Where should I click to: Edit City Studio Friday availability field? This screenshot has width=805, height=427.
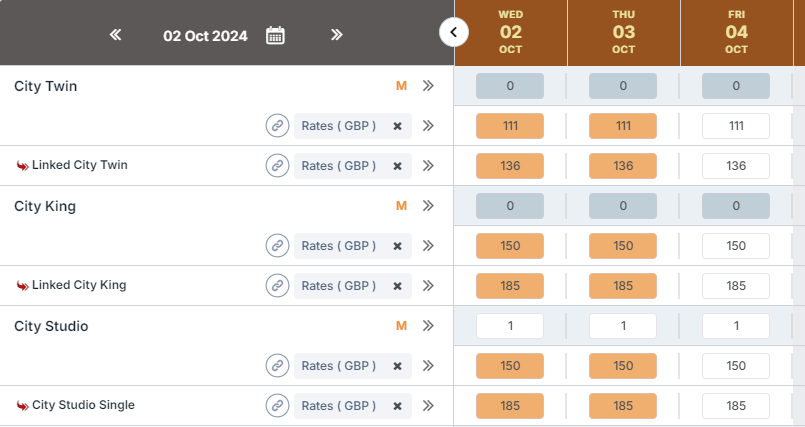click(736, 326)
